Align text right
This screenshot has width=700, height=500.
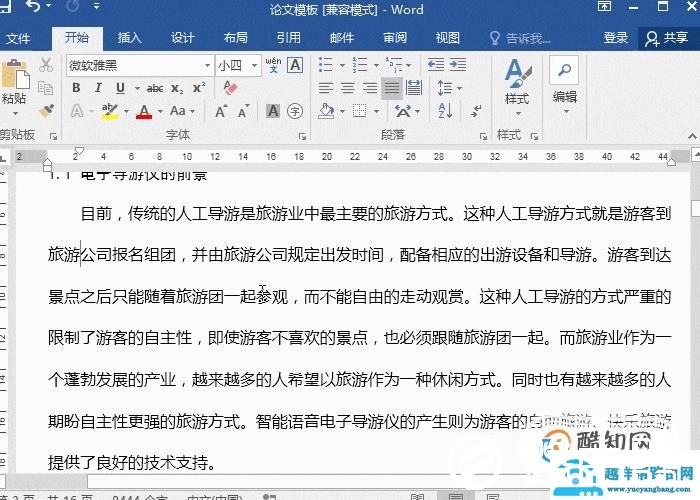370,88
